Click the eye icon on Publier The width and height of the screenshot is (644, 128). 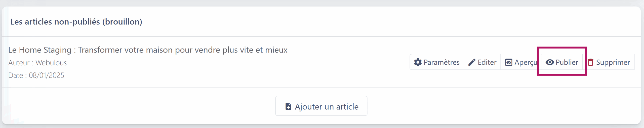550,62
